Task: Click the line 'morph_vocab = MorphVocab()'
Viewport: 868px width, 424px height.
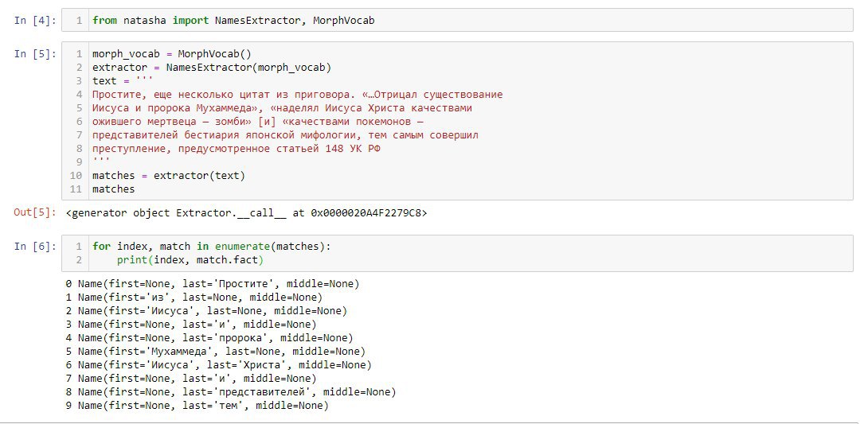Action: 171,54
